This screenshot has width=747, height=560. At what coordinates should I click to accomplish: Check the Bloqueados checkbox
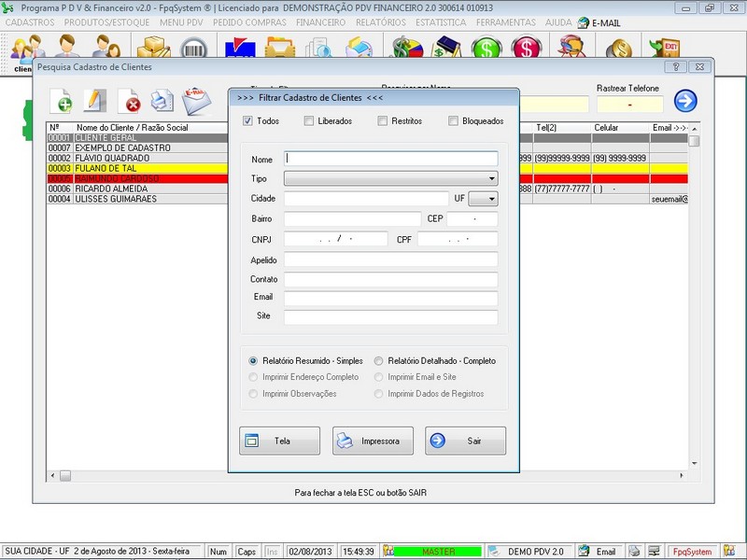453,121
